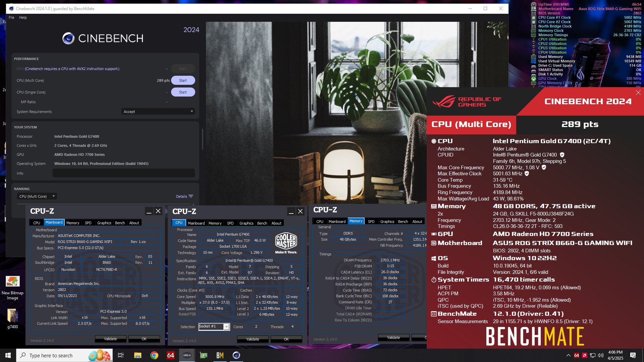
Task: Click OK in the middle CPU-Z window
Action: [x=286, y=339]
